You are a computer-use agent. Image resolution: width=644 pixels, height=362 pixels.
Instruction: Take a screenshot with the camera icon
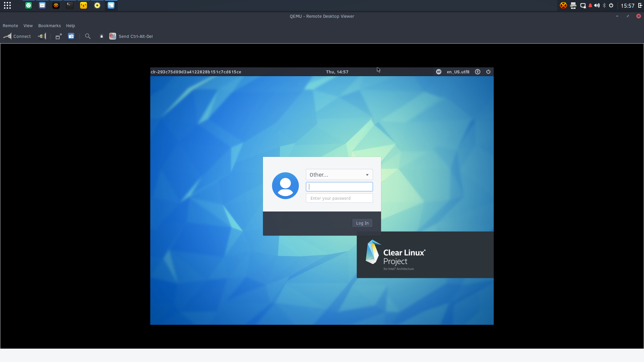[71, 36]
